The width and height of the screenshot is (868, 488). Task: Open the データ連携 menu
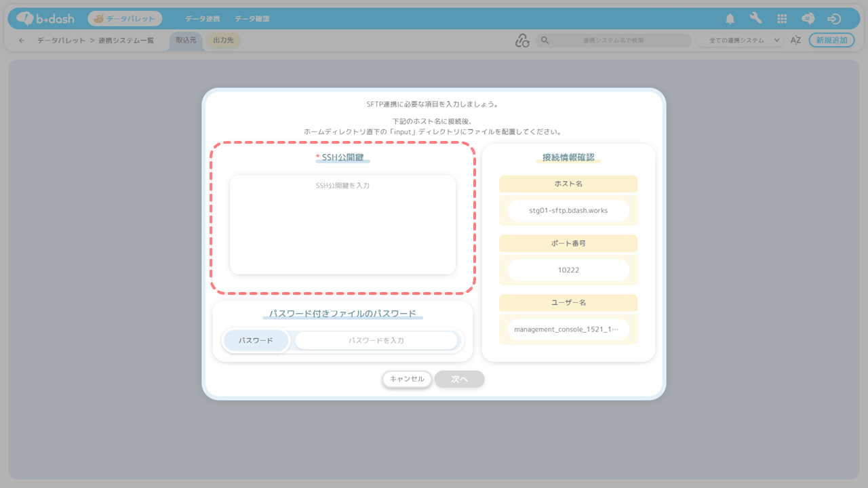click(x=202, y=19)
